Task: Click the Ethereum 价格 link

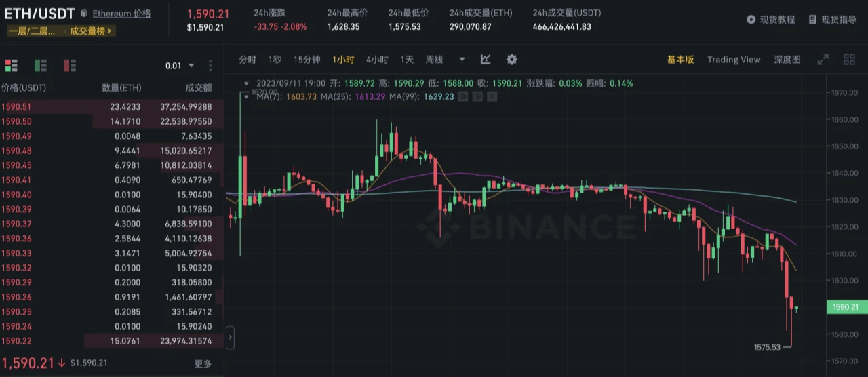Action: 121,14
